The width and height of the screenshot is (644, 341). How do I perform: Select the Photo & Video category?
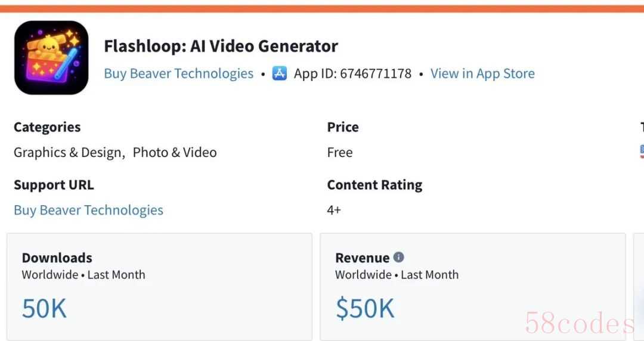click(175, 153)
